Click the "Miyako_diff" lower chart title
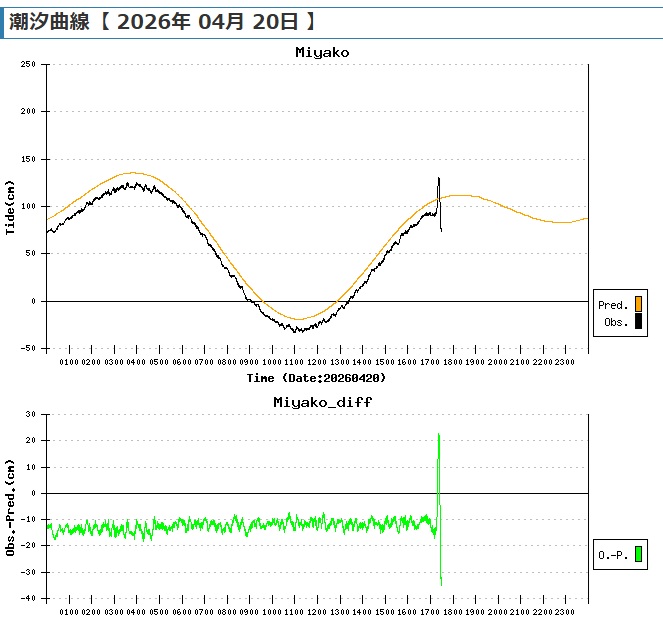Image resolution: width=663 pixels, height=617 pixels. pos(322,401)
